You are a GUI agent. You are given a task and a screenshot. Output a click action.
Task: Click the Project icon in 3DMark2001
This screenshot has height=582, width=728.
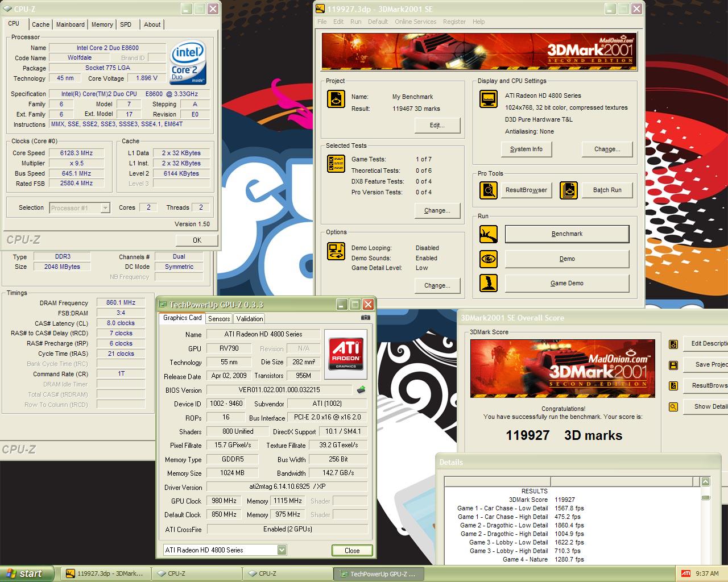[336, 98]
